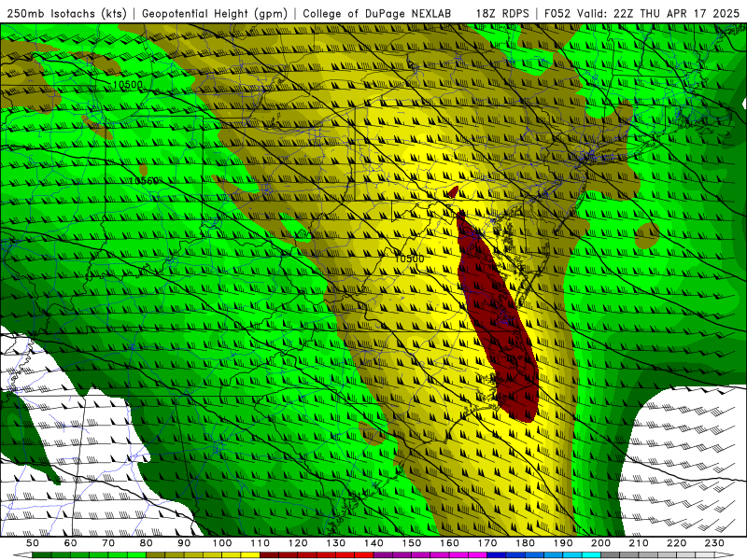This screenshot has height=560, width=747.
Task: Click the '10500' contour label in the map center
Action: [x=409, y=259]
